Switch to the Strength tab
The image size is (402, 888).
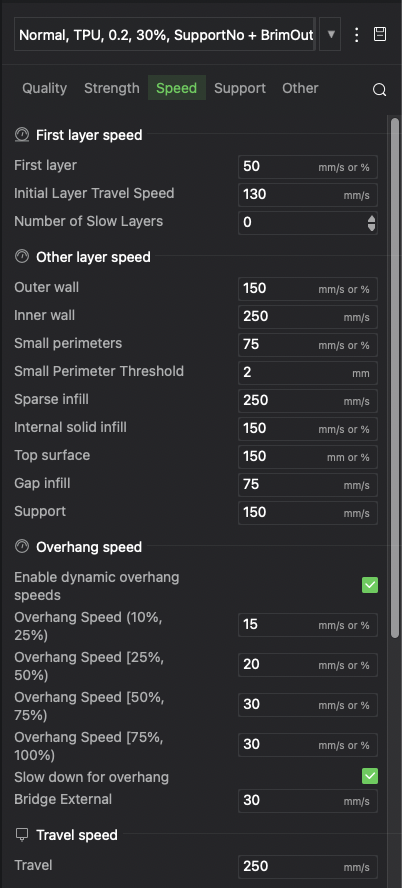pos(112,88)
